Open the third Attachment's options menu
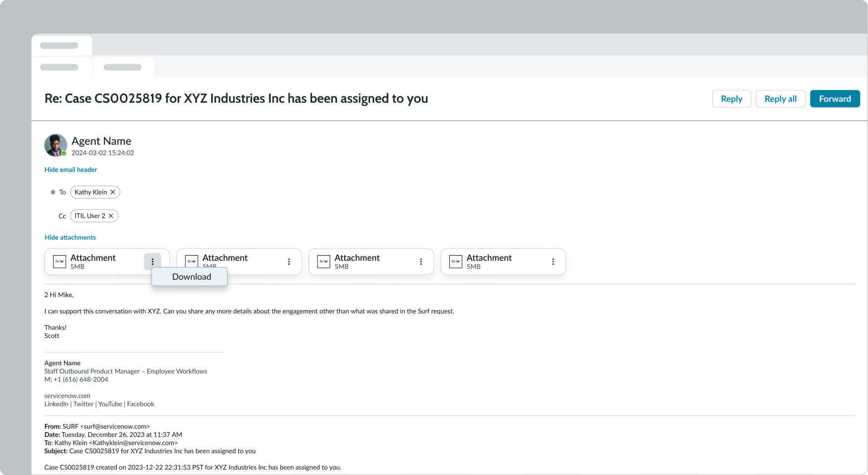The width and height of the screenshot is (868, 475). tap(421, 261)
